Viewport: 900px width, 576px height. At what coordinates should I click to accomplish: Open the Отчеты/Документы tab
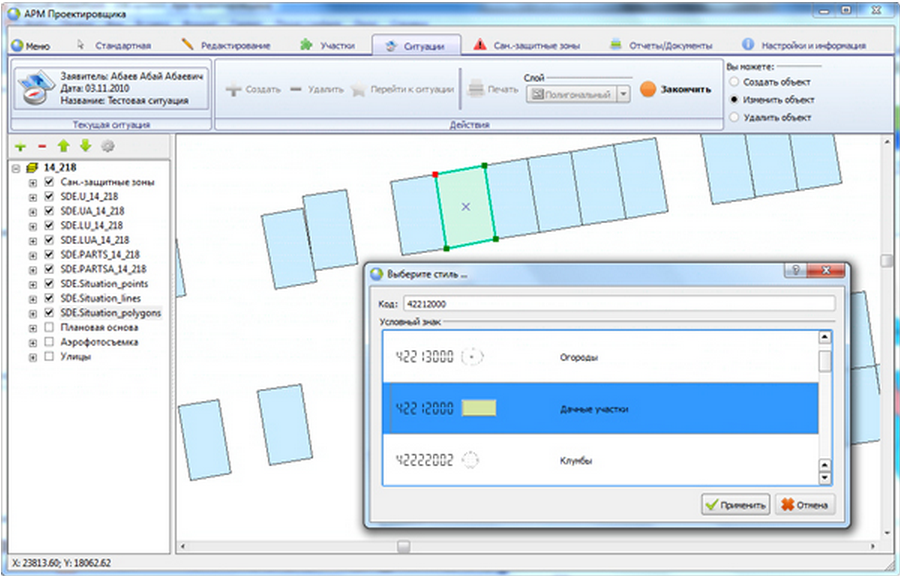point(661,46)
